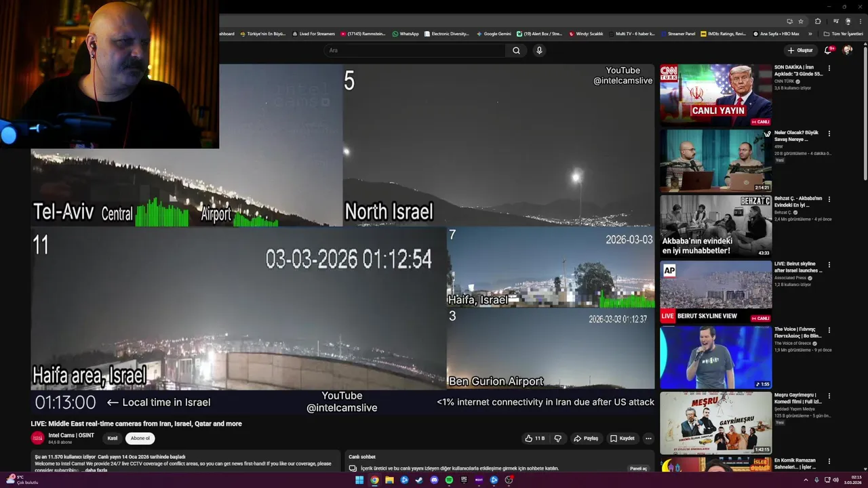
Task: Open Tüm Yer İşaretleri bookmarks folder
Action: tap(844, 33)
